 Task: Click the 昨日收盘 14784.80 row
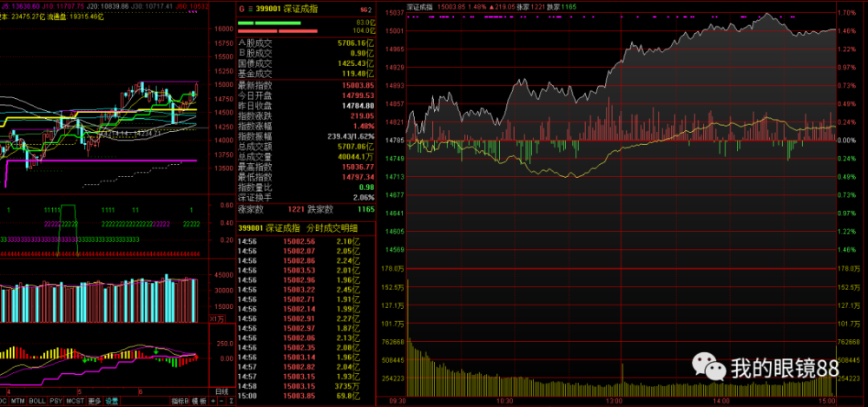[306, 105]
